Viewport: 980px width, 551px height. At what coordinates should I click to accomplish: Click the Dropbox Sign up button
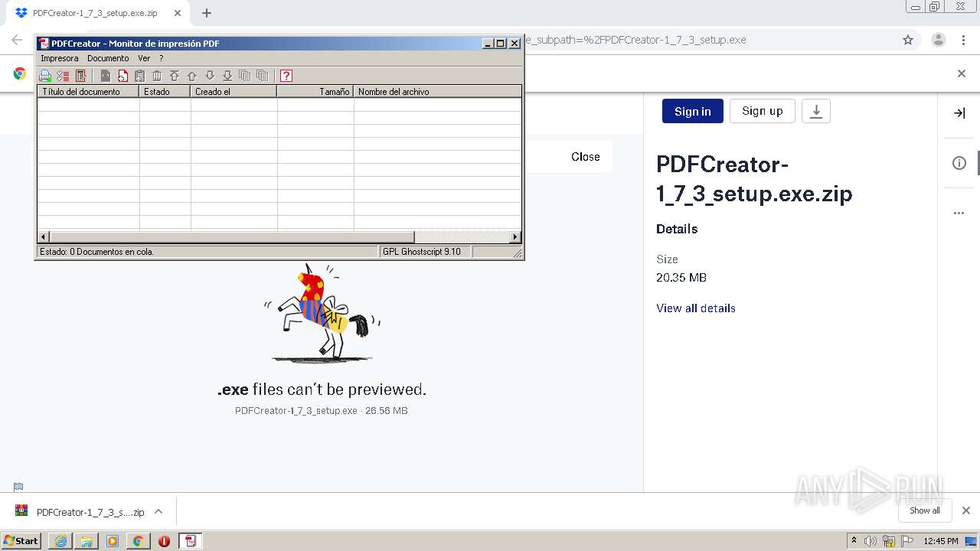(763, 111)
